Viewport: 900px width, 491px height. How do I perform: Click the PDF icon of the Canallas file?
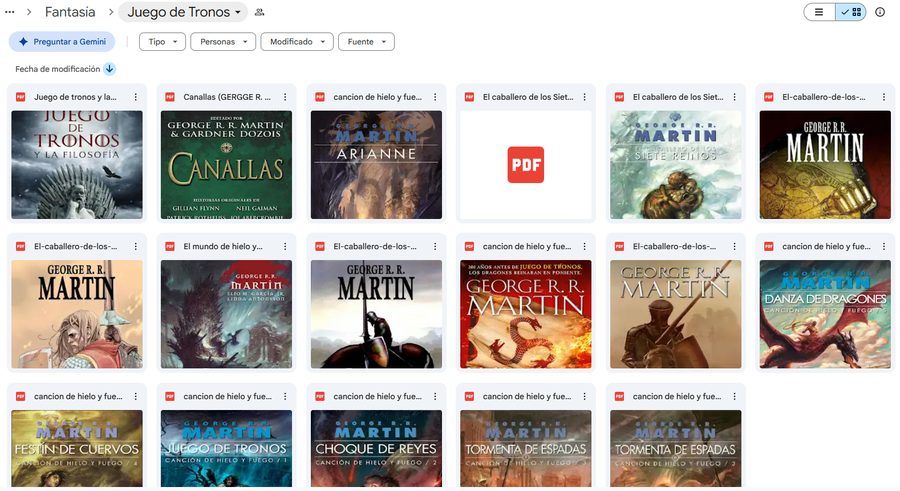170,97
